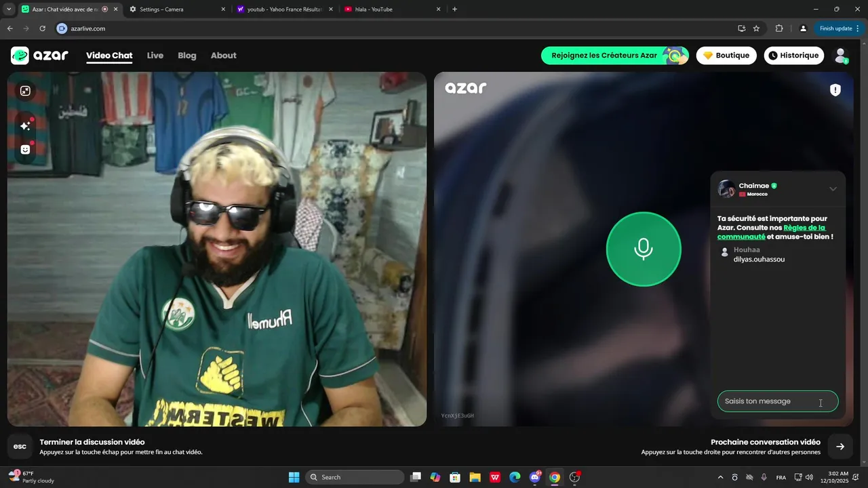Click the message text dilyas.ouhassou
The width and height of the screenshot is (868, 488).
coord(759,259)
